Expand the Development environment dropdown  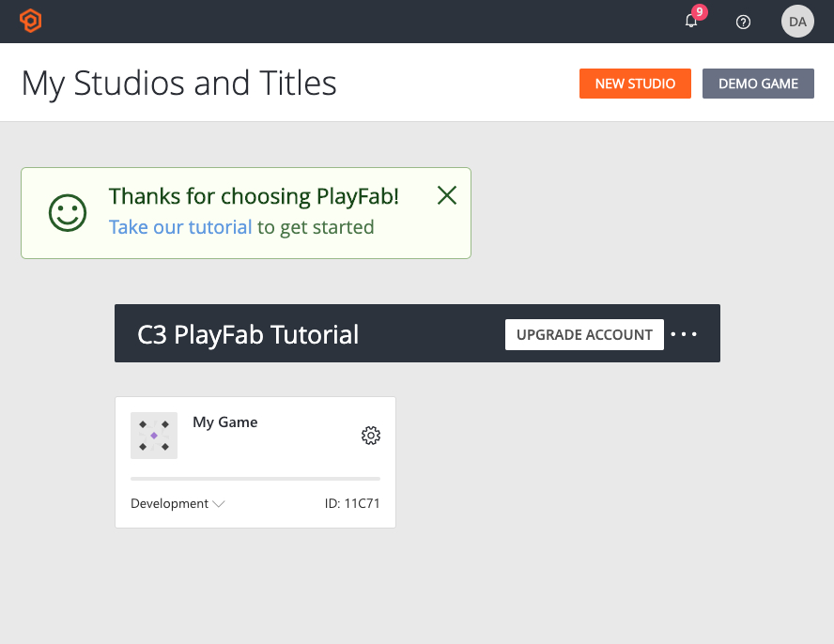(178, 503)
